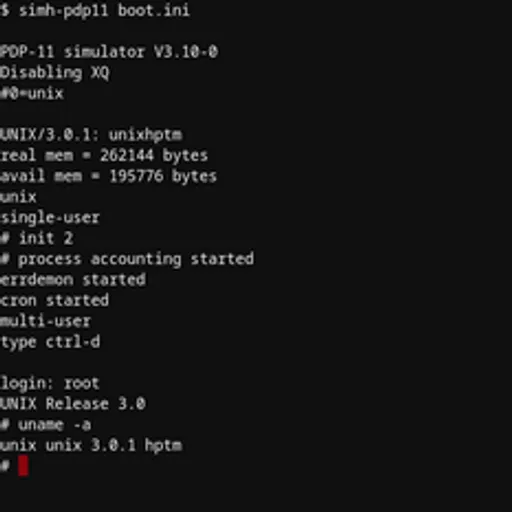The height and width of the screenshot is (512, 512).
Task: Select the 'single-user' status line
Action: (x=50, y=218)
